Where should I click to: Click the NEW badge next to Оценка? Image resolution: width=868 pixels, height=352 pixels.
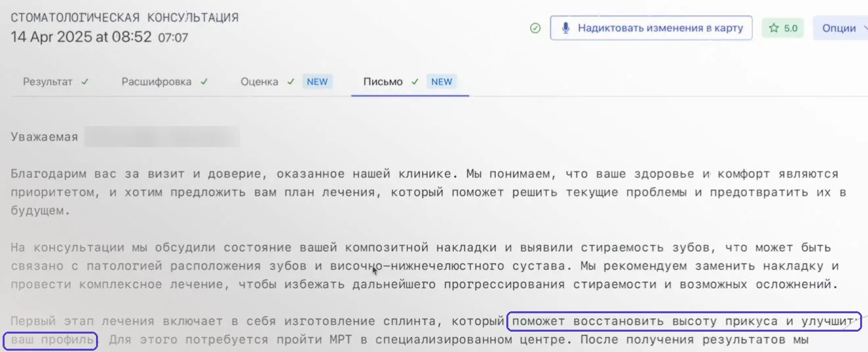[x=318, y=82]
